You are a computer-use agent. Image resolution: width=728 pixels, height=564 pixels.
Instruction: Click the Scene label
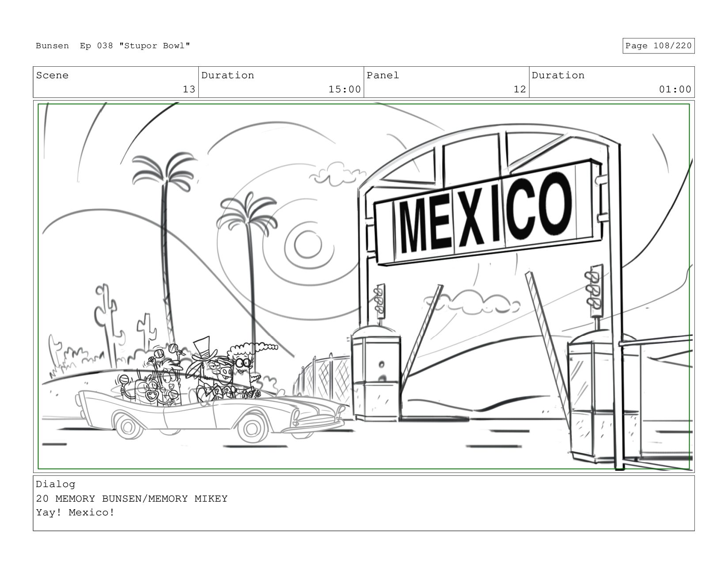click(x=52, y=75)
